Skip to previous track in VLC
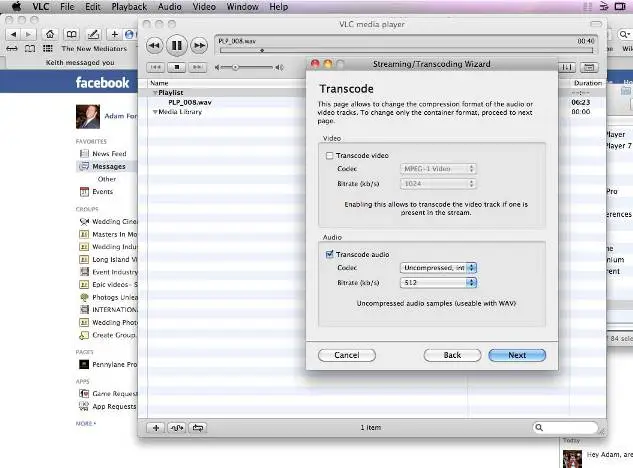The image size is (633, 468). pos(156,67)
